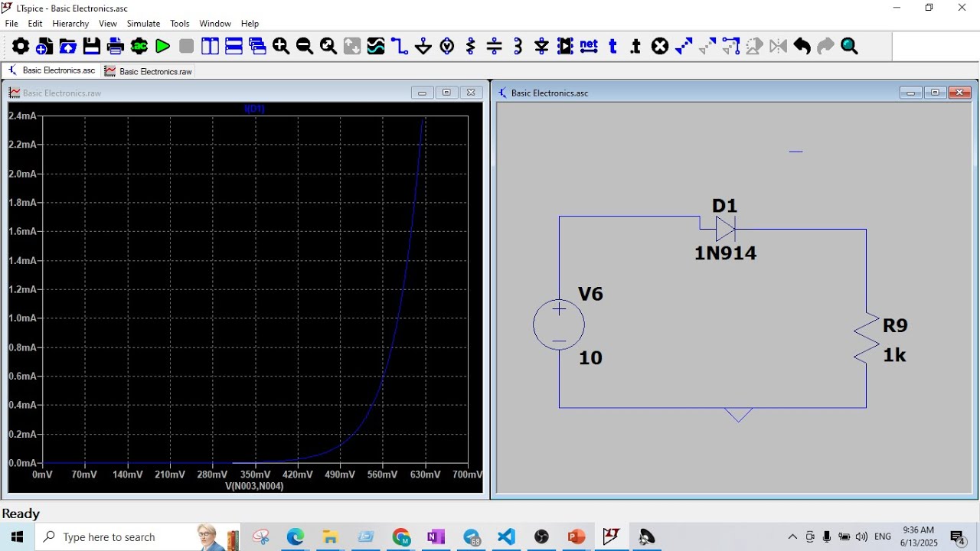Click the R9 label text
Image resolution: width=980 pixels, height=551 pixels.
coord(895,326)
